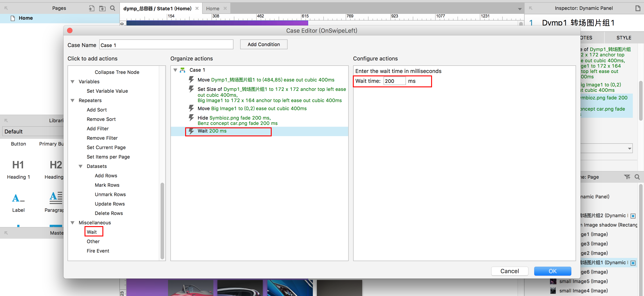Toggle view of 转场图片组1 dynamic panel
This screenshot has height=296, width=644.
click(633, 263)
